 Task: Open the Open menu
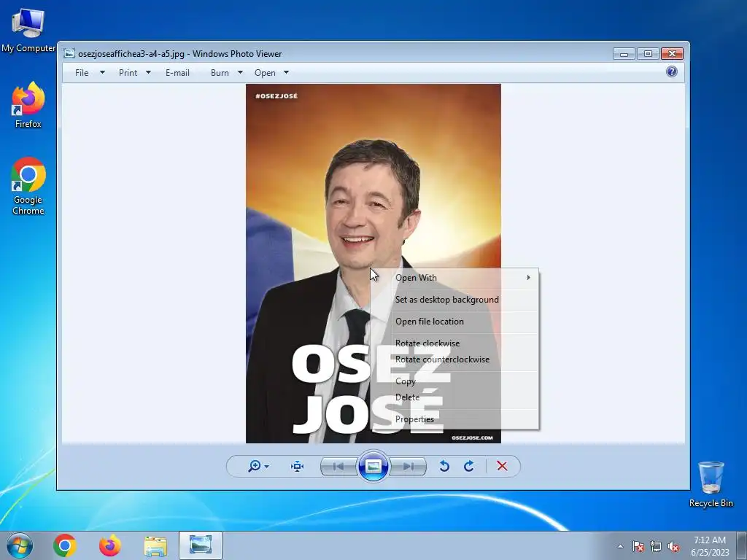point(265,73)
